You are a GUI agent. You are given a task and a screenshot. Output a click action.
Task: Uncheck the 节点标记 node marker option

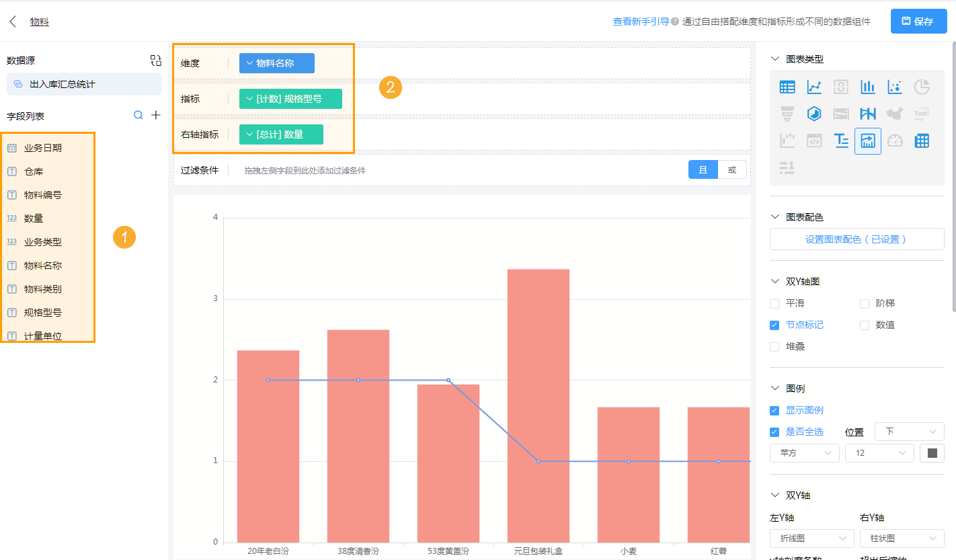click(774, 325)
